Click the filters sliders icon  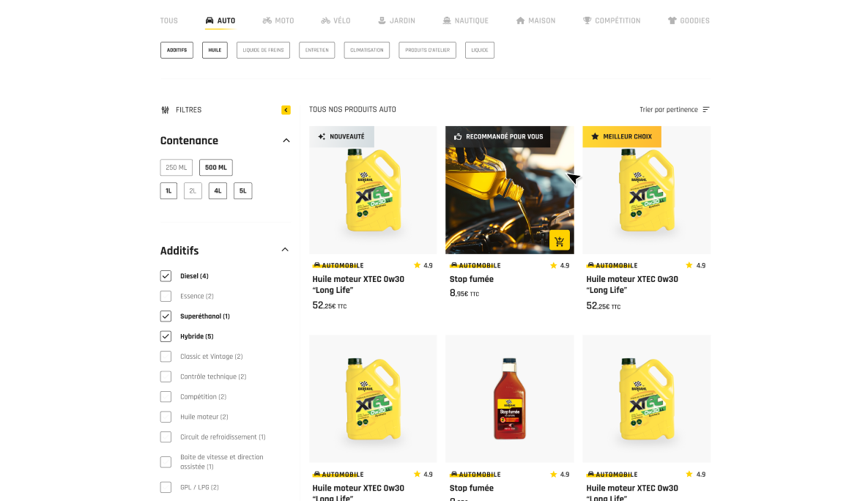165,110
